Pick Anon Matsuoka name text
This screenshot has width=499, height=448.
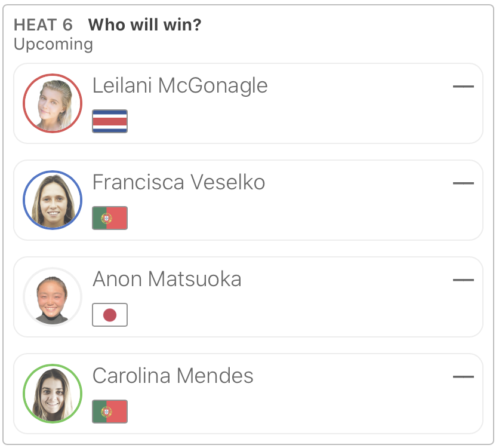[x=167, y=279]
